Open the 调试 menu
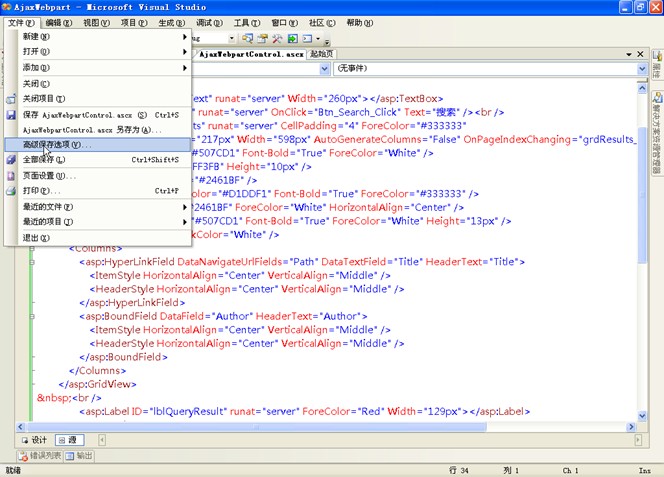Image resolution: width=664 pixels, height=477 pixels. [209, 23]
